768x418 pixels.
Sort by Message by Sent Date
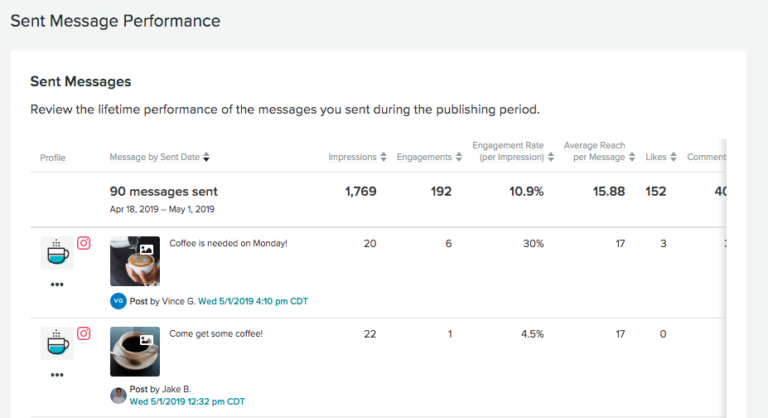tap(160, 157)
